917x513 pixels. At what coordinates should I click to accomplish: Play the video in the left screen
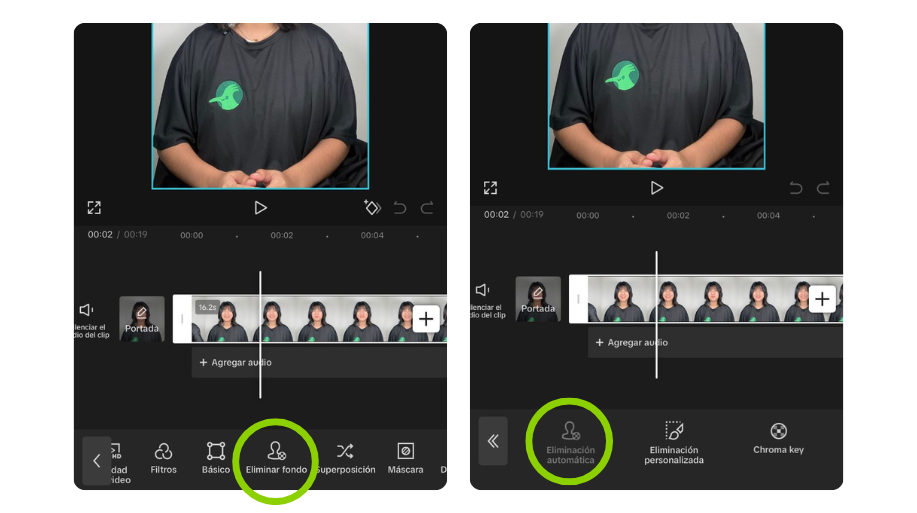[x=260, y=208]
